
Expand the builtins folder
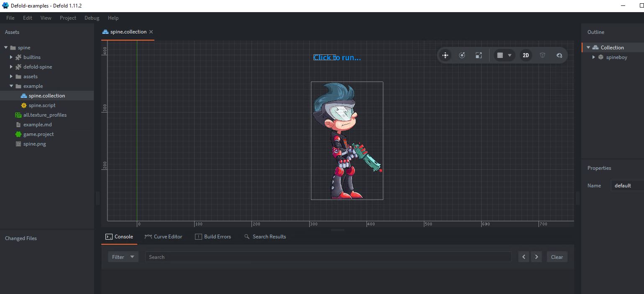[11, 57]
